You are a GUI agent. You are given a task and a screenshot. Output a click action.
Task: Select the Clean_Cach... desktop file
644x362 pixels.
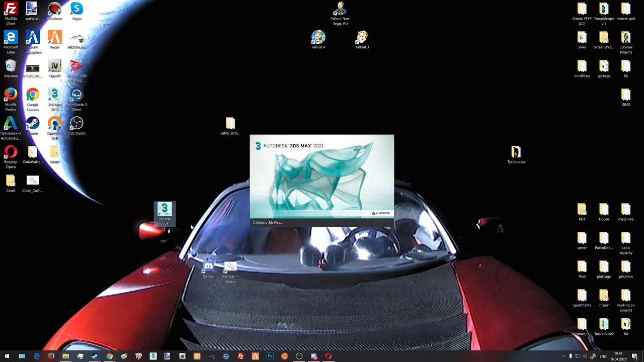[33, 183]
